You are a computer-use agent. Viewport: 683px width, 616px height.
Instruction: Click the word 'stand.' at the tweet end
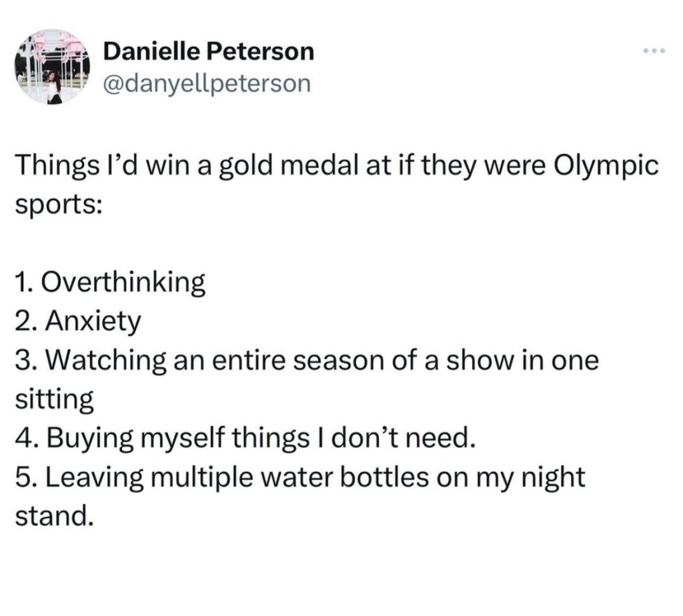pos(51,516)
